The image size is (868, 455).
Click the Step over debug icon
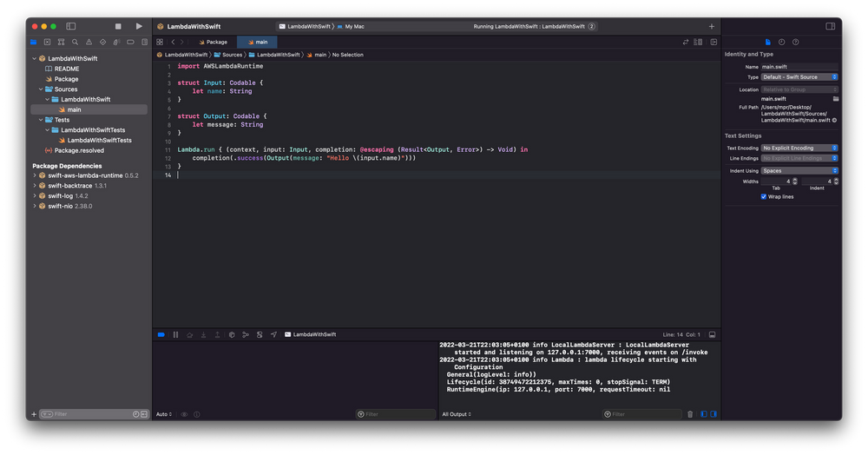tap(189, 334)
